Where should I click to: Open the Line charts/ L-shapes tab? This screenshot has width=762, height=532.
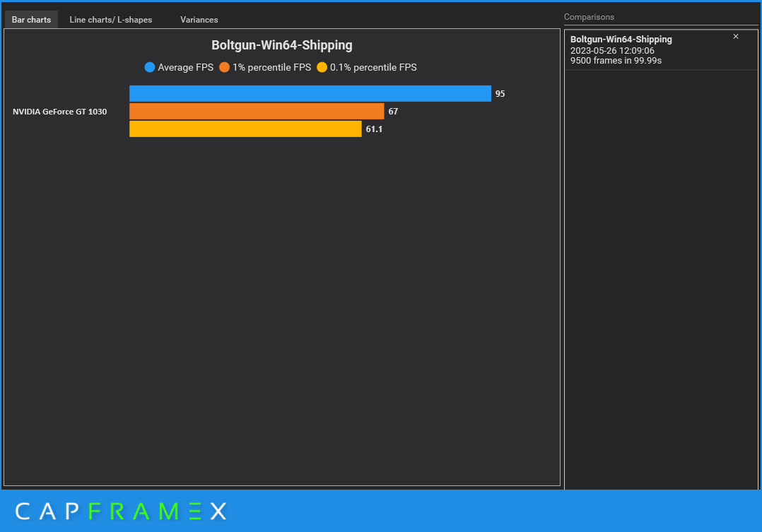[x=111, y=20]
